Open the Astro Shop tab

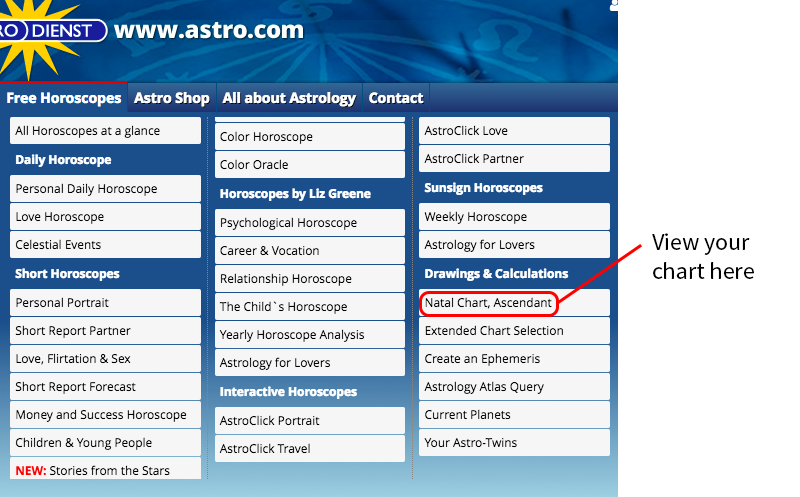(172, 97)
